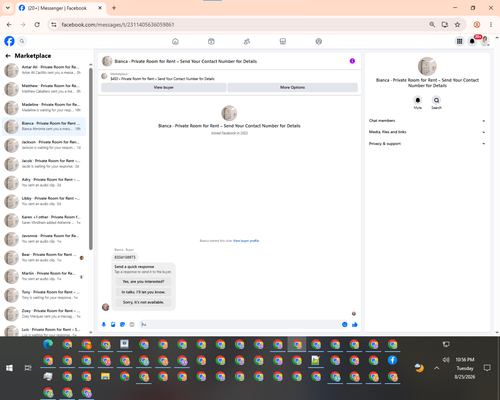Open the Jacob conversation
The image size is (500, 400).
point(45,164)
